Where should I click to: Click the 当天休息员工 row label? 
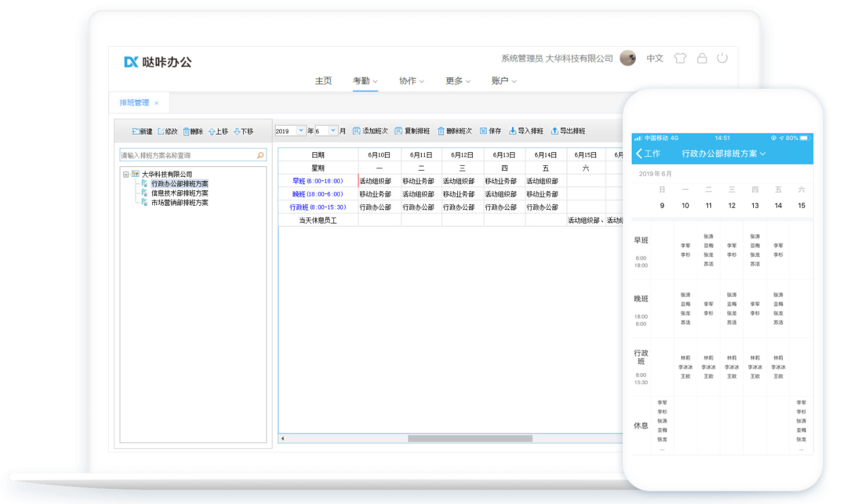tap(318, 220)
